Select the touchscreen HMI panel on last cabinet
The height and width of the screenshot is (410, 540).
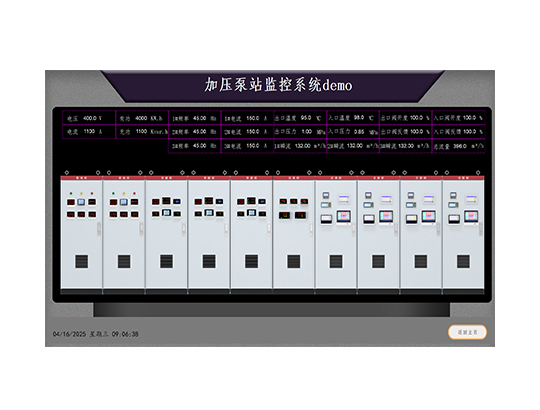click(471, 217)
